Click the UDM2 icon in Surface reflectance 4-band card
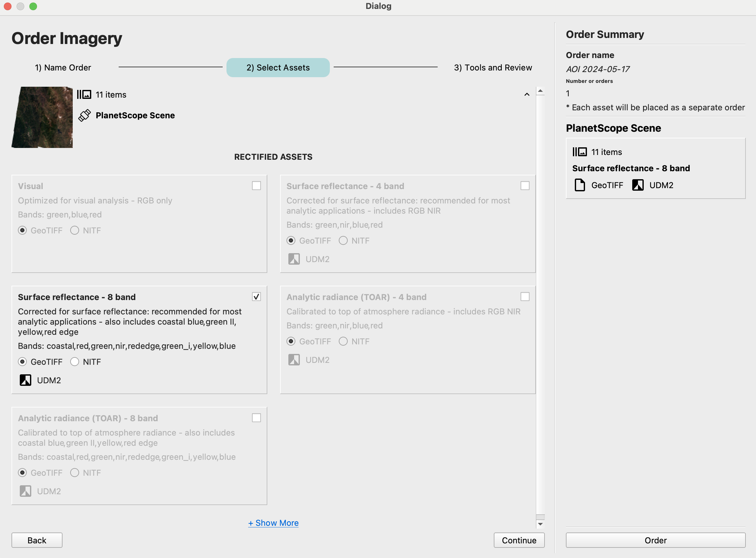 (294, 259)
